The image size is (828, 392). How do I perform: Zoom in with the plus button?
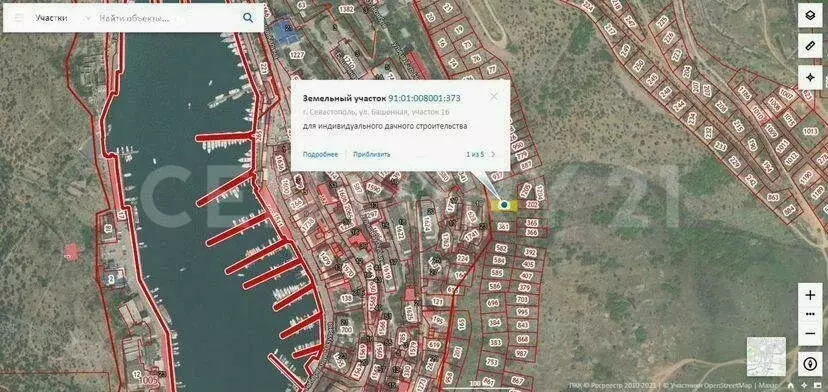pos(810,295)
